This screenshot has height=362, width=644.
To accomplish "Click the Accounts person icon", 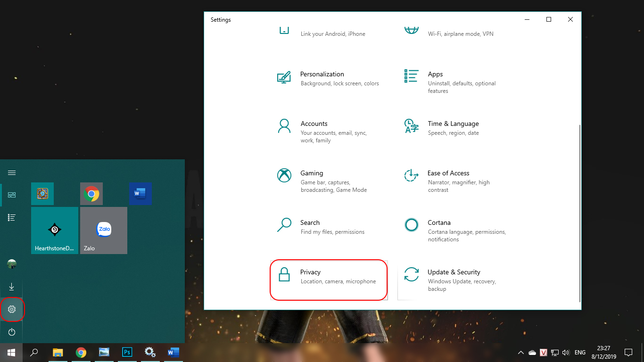I will click(x=284, y=126).
